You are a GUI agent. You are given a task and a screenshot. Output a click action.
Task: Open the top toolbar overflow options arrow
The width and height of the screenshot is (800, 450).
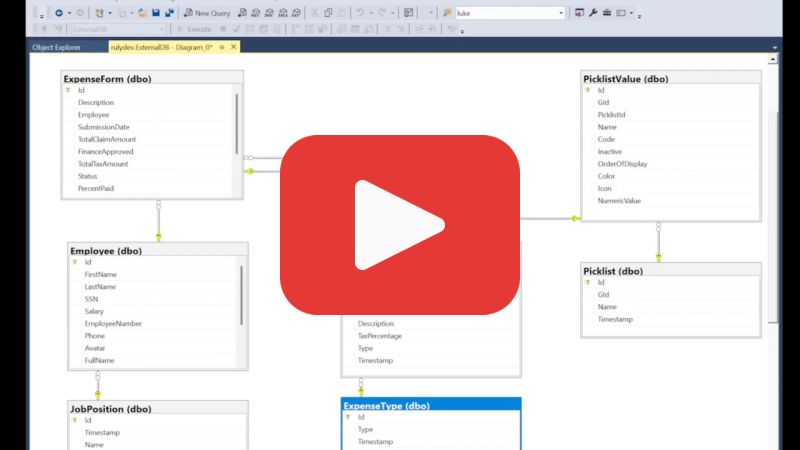639,16
